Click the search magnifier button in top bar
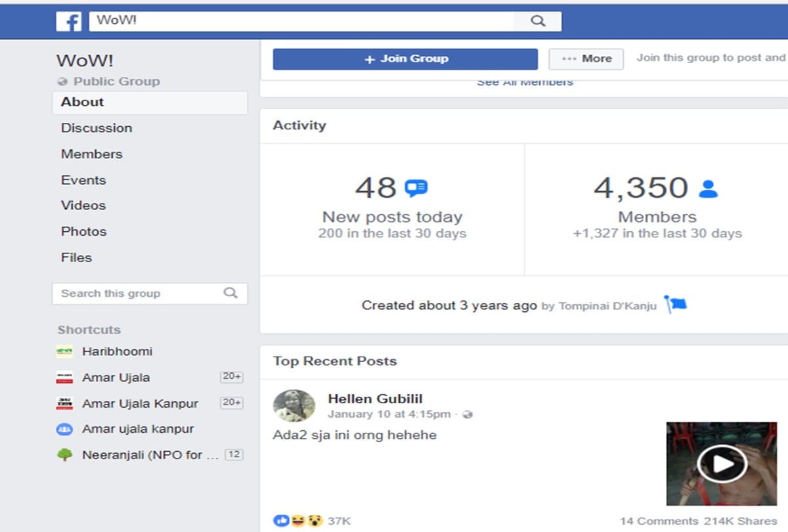This screenshot has height=532, width=788. point(538,21)
